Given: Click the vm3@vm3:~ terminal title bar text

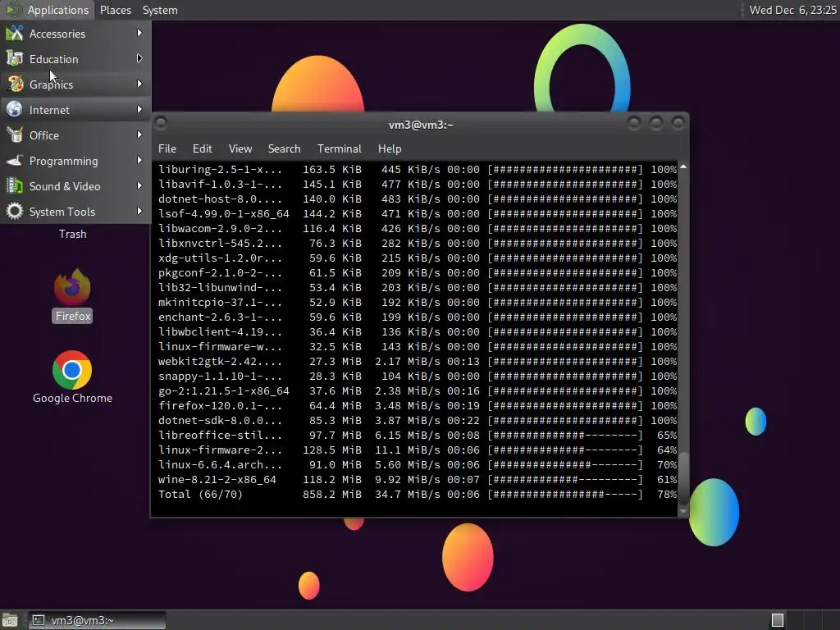Looking at the screenshot, I should [x=421, y=125].
